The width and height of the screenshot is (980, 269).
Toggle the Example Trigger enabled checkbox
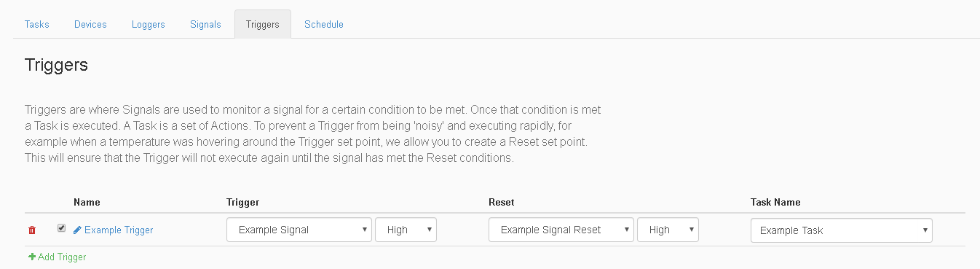point(61,228)
